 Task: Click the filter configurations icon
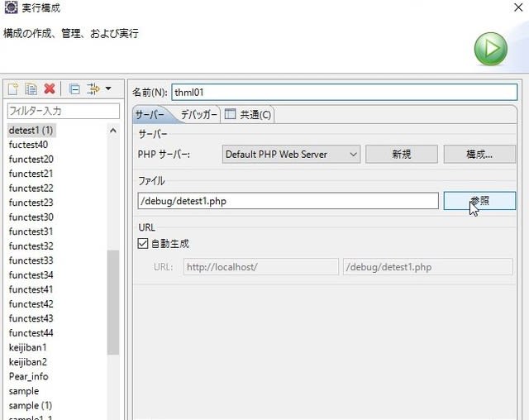(x=93, y=88)
